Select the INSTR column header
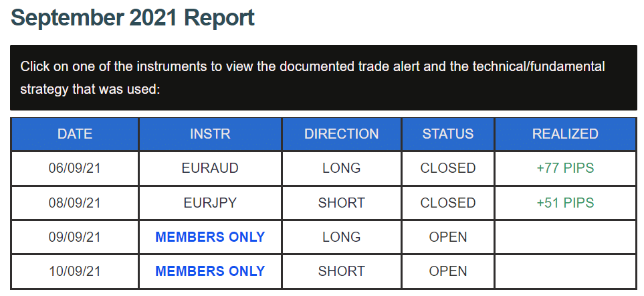 210,134
